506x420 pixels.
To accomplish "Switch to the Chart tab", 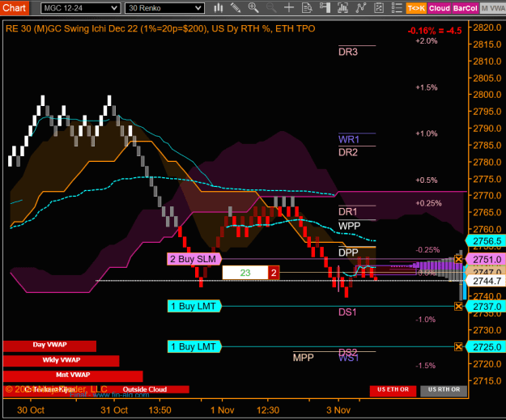I will (15, 8).
